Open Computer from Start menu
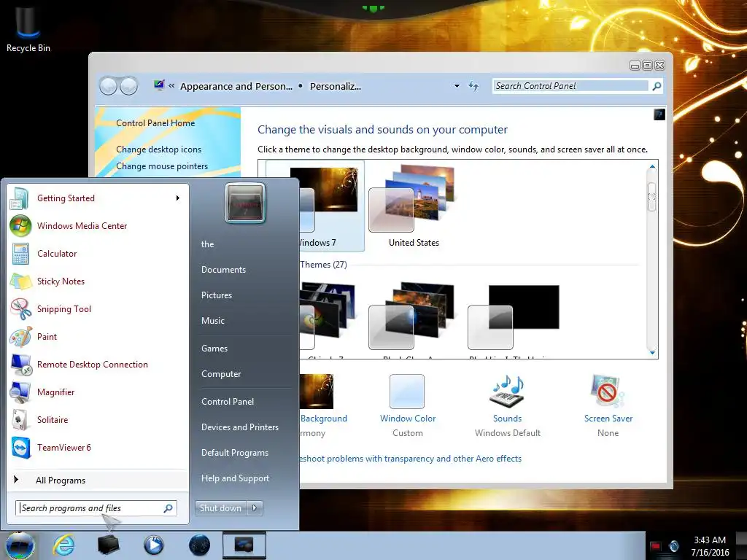Screen dimensions: 747x560 (x=221, y=374)
